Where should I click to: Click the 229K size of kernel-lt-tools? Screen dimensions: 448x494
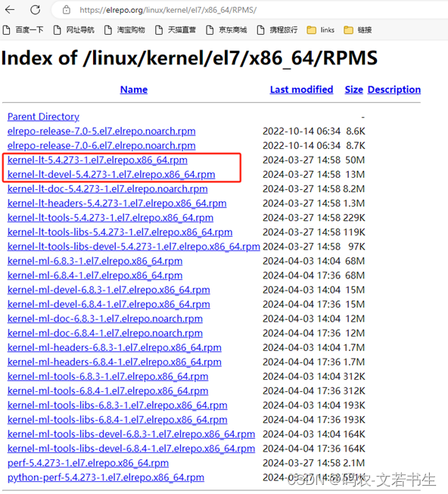click(x=354, y=218)
